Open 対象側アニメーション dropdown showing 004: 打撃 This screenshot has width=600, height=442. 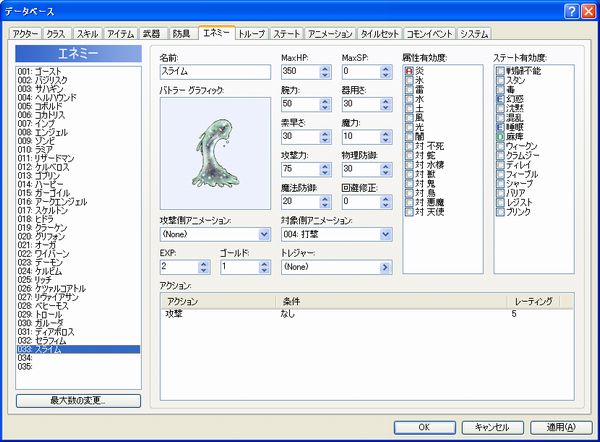pyautogui.click(x=385, y=234)
